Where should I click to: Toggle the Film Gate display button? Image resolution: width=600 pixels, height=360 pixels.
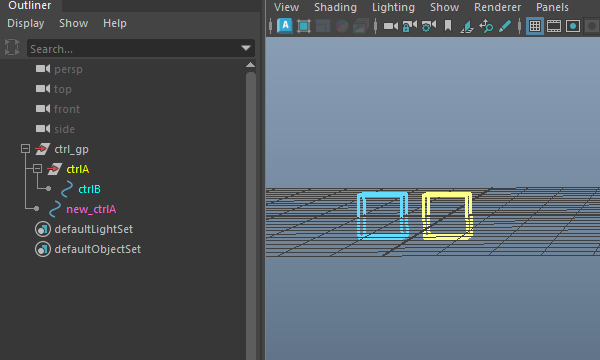point(554,26)
